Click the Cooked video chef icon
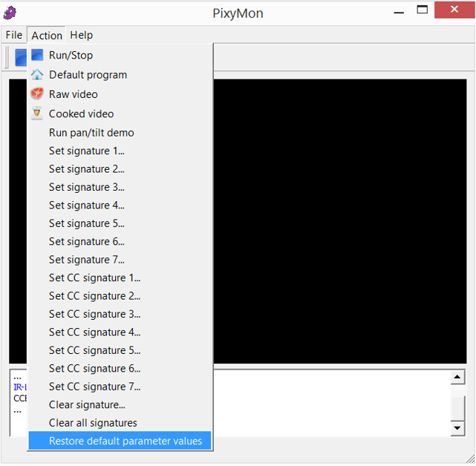 pos(37,114)
